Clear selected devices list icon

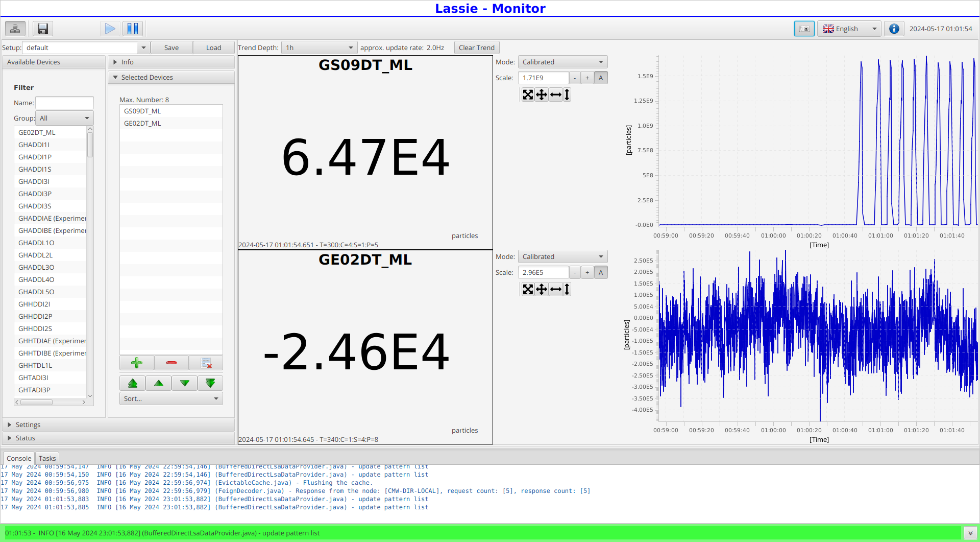click(206, 363)
